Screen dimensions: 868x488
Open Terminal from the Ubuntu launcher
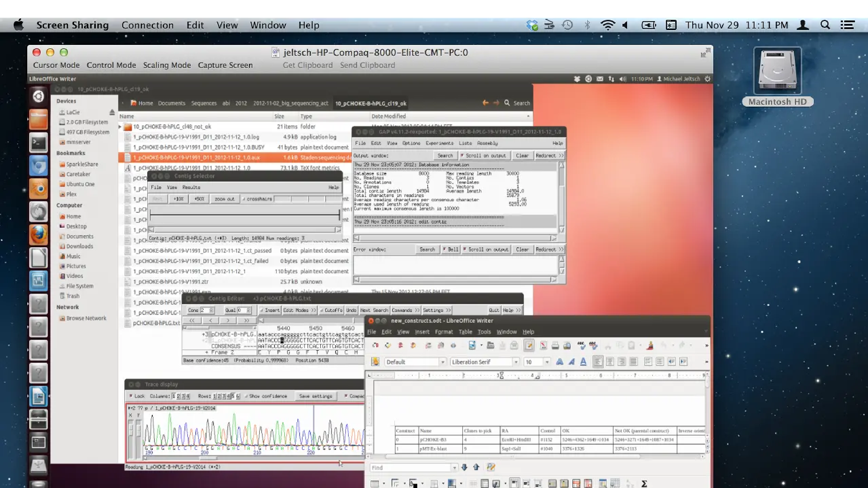click(38, 143)
